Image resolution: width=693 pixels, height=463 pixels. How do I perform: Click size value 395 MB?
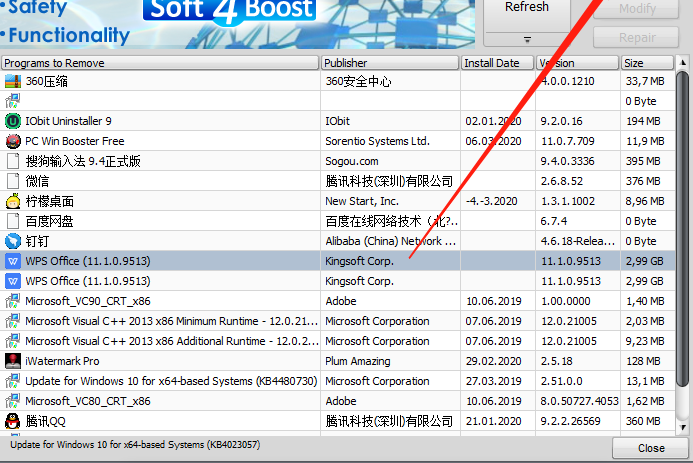pos(643,161)
